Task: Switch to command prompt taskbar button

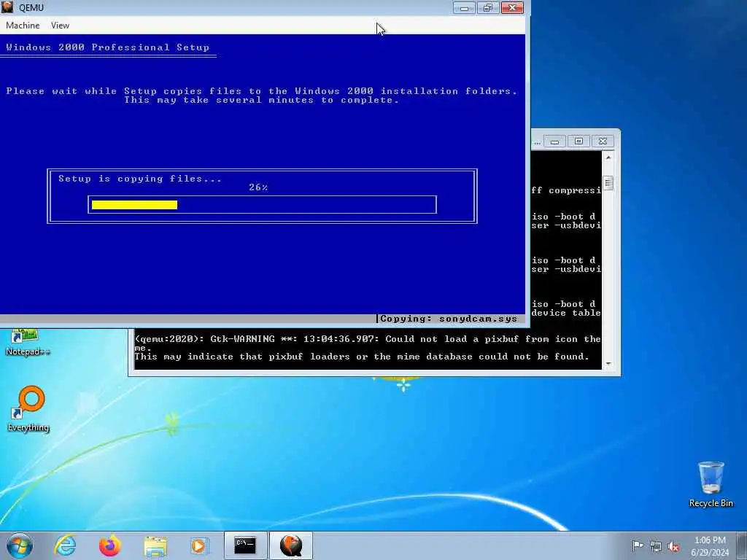Action: (245, 545)
